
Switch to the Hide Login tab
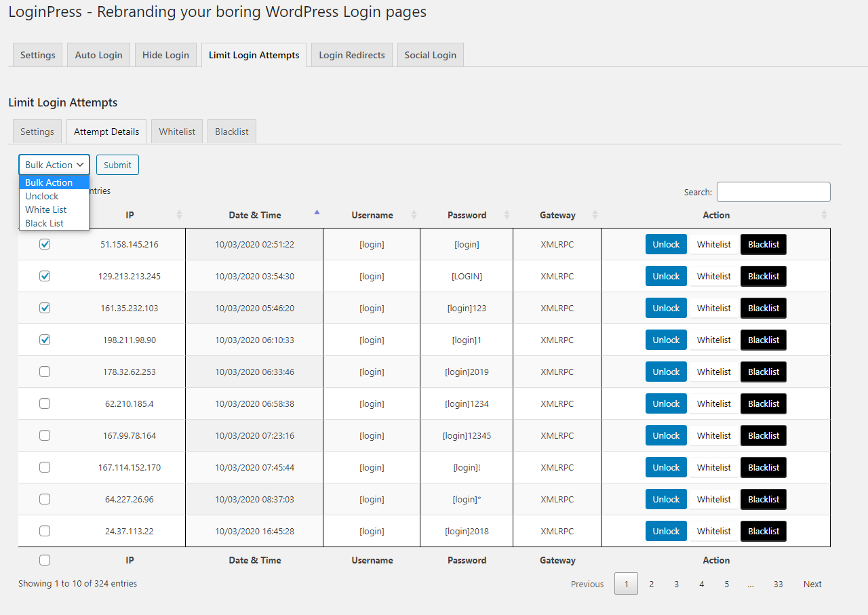coord(165,55)
